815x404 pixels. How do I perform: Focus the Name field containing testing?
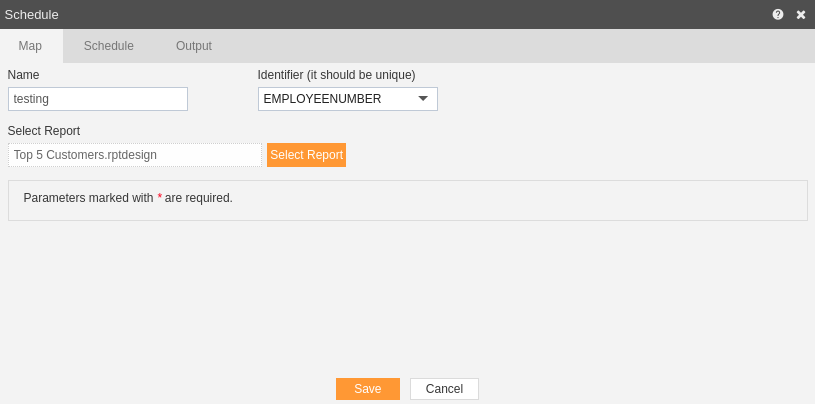(x=98, y=99)
